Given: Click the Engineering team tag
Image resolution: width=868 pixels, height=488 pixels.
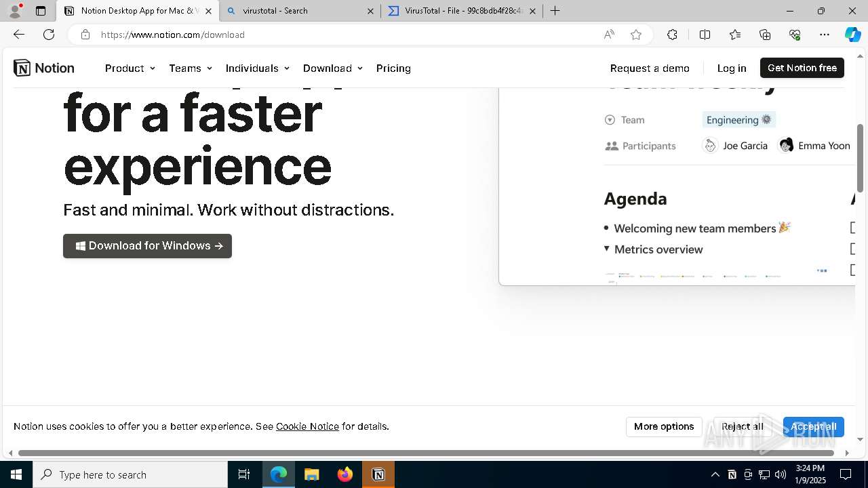Looking at the screenshot, I should pos(738,120).
